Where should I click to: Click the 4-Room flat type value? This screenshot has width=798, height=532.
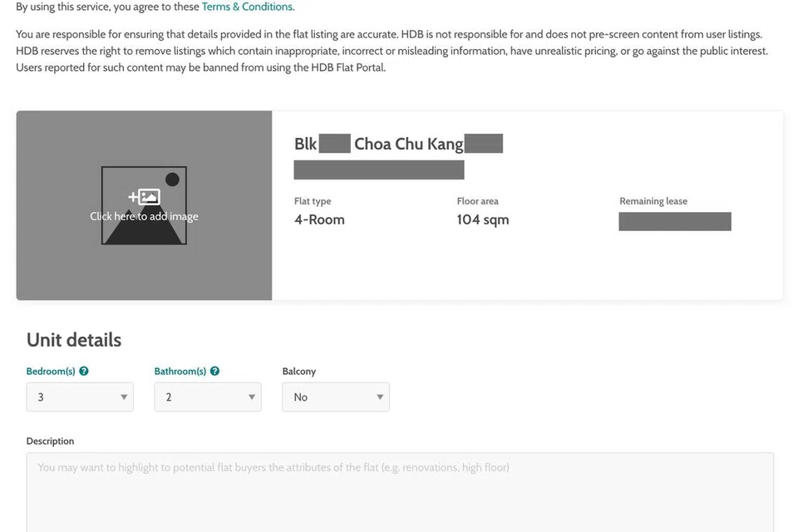(x=319, y=219)
